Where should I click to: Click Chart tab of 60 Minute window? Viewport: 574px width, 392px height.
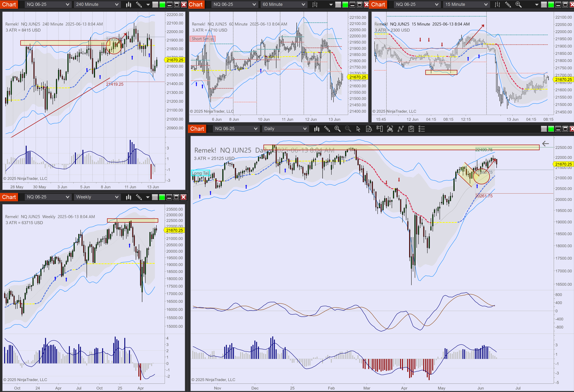tap(196, 4)
